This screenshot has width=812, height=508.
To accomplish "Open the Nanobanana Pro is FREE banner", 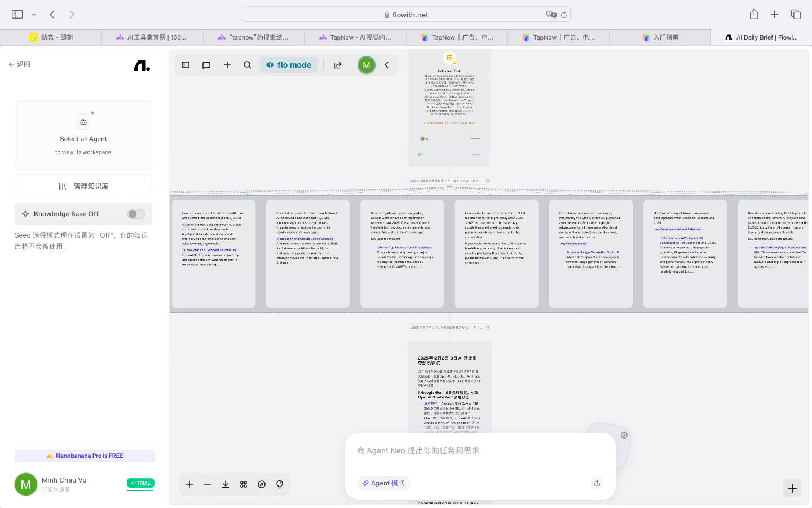I will click(85, 456).
